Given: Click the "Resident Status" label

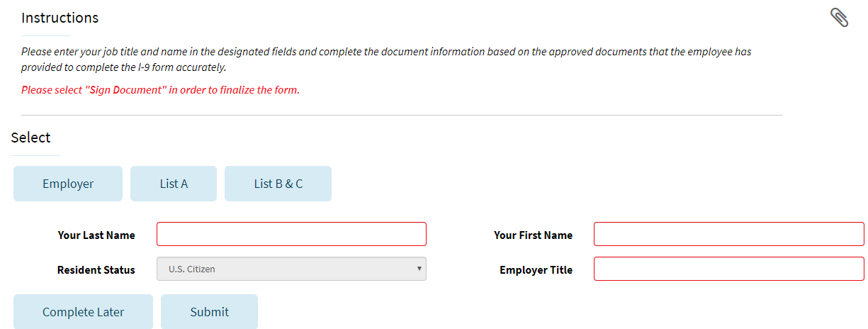Looking at the screenshot, I should point(96,269).
